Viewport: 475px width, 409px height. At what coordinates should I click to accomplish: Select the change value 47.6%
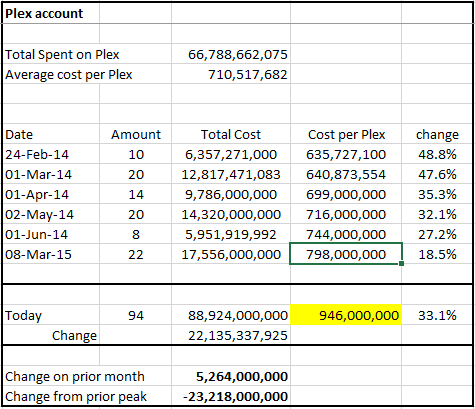437,174
